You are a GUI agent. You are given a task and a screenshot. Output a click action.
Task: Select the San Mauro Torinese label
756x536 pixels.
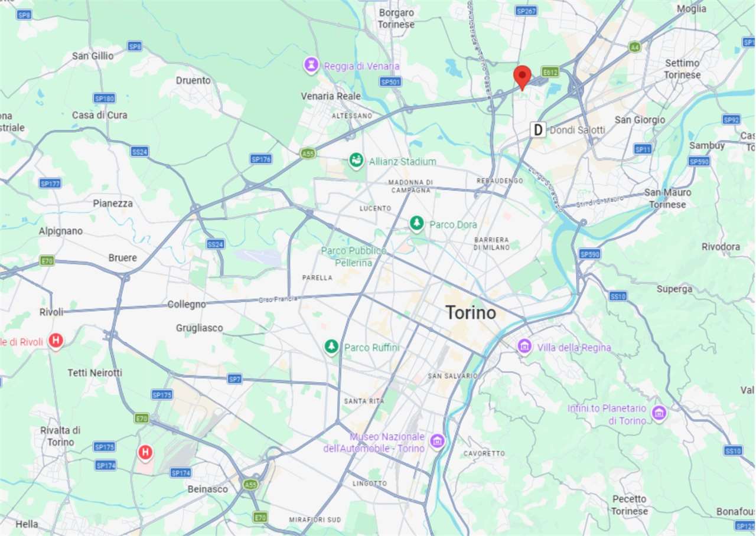coord(667,198)
